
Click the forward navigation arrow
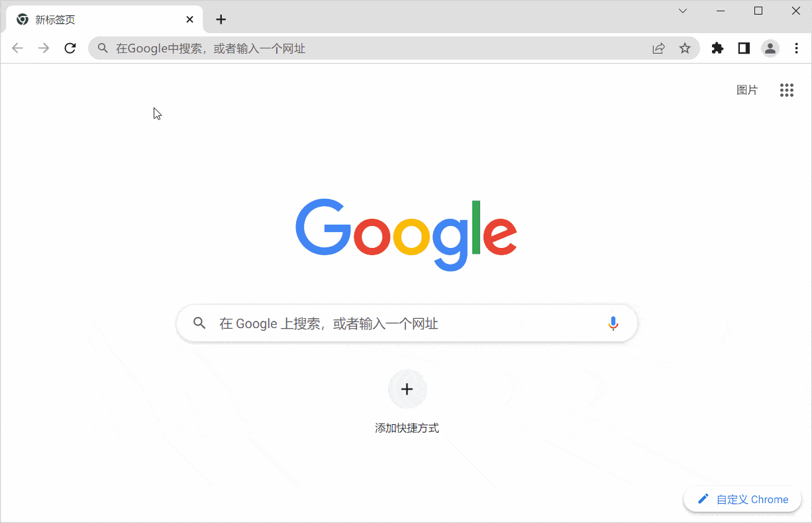44,48
